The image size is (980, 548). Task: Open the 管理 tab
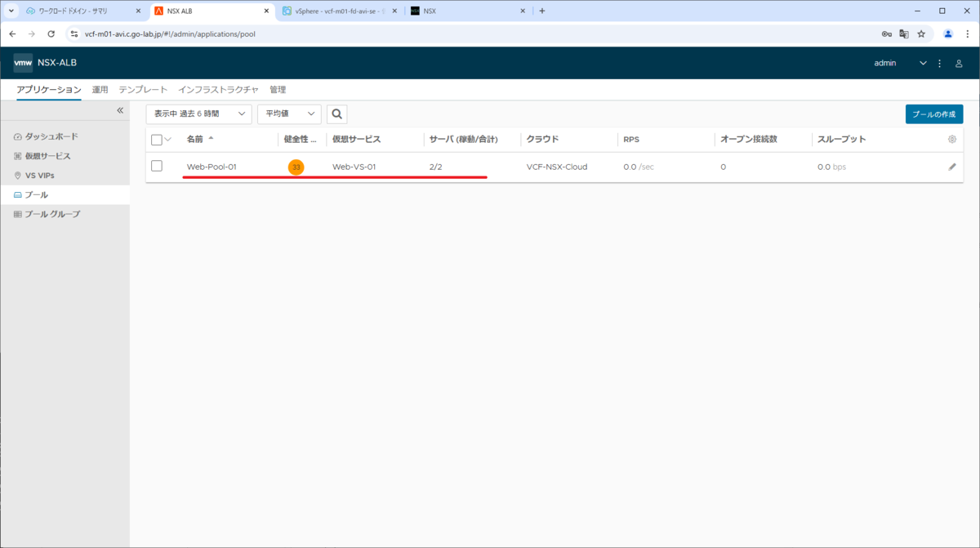pos(278,90)
